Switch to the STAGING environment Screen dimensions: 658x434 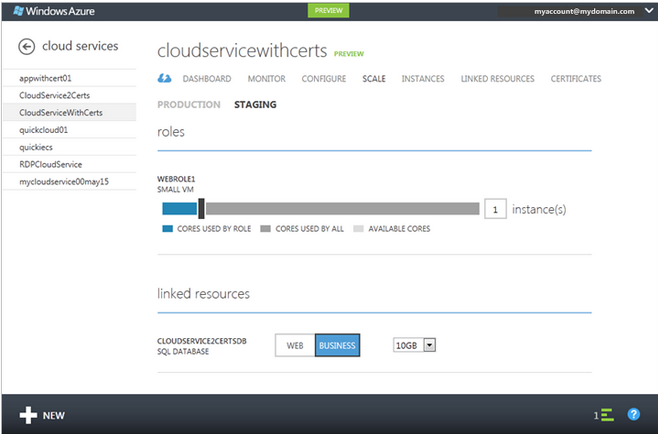[255, 105]
